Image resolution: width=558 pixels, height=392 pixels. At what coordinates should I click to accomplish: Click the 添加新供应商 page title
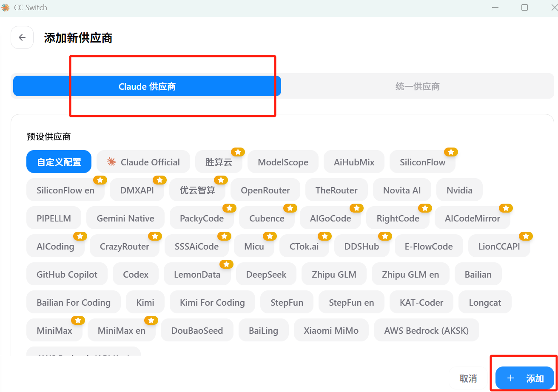pos(78,38)
